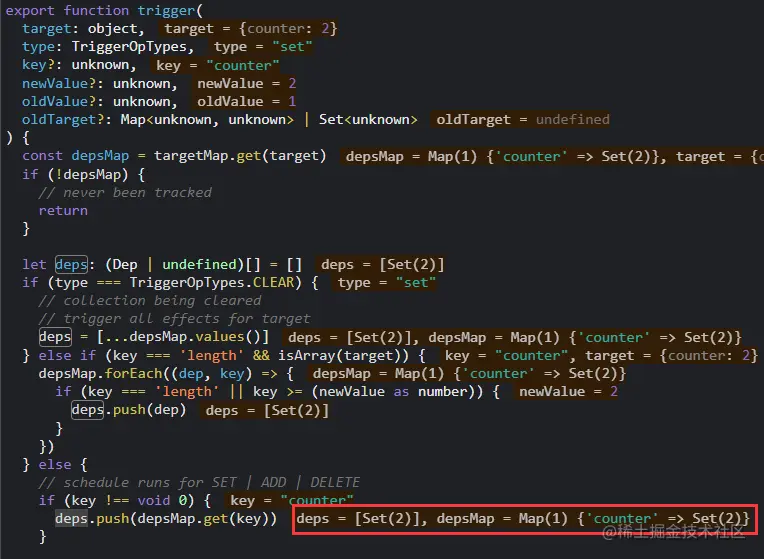
Task: Click inline hint 'target = {counter: 2}' on the target parameter line
Action: pos(250,29)
